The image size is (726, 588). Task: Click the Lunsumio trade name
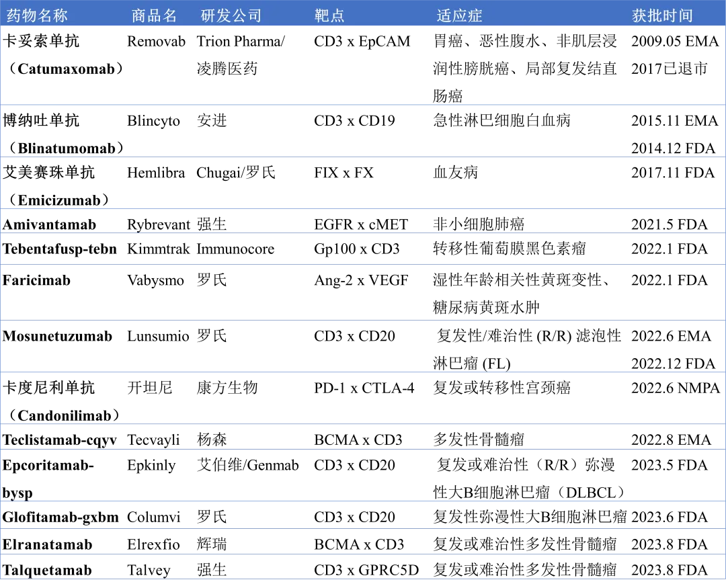[159, 336]
